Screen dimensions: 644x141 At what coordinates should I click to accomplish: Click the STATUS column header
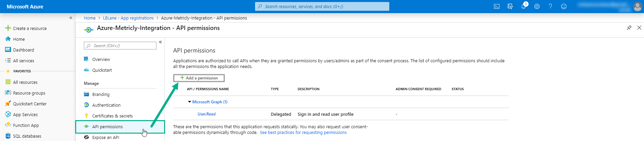point(457,89)
